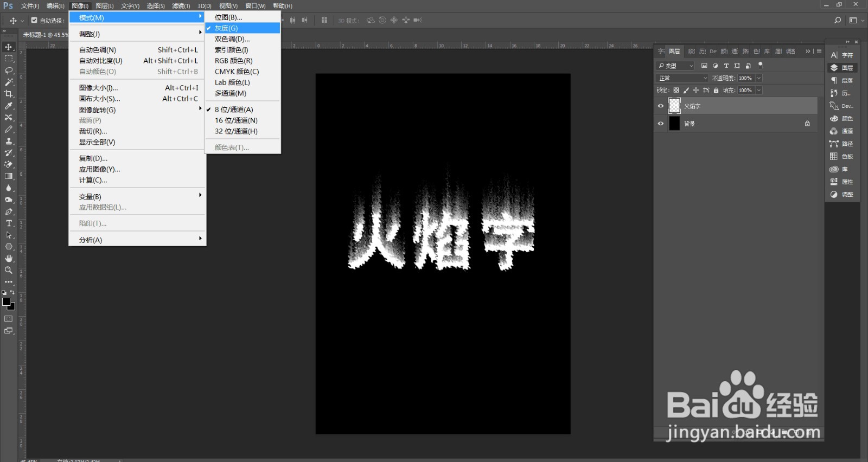The width and height of the screenshot is (868, 462).
Task: Toggle lock position icon
Action: coord(696,91)
